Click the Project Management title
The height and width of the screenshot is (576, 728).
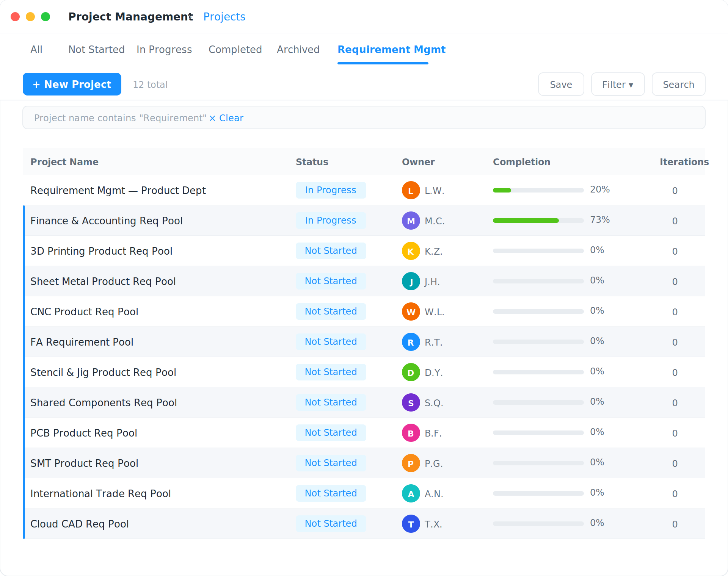click(130, 17)
